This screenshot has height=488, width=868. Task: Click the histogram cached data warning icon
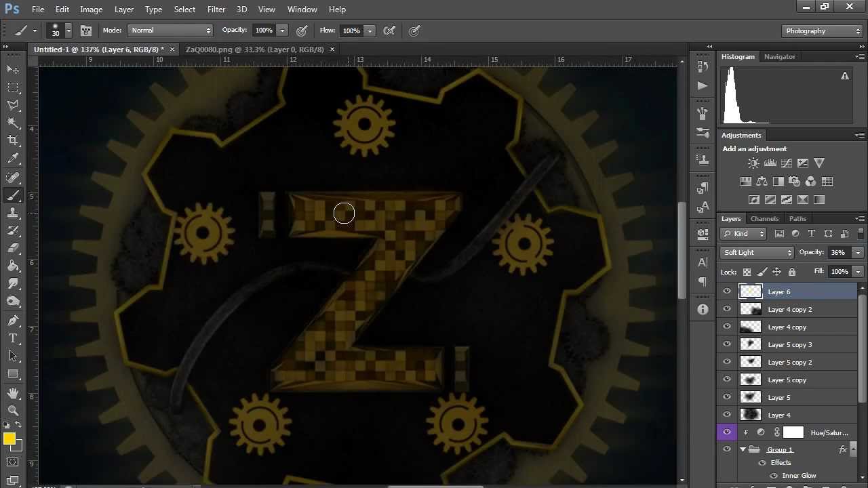(845, 76)
